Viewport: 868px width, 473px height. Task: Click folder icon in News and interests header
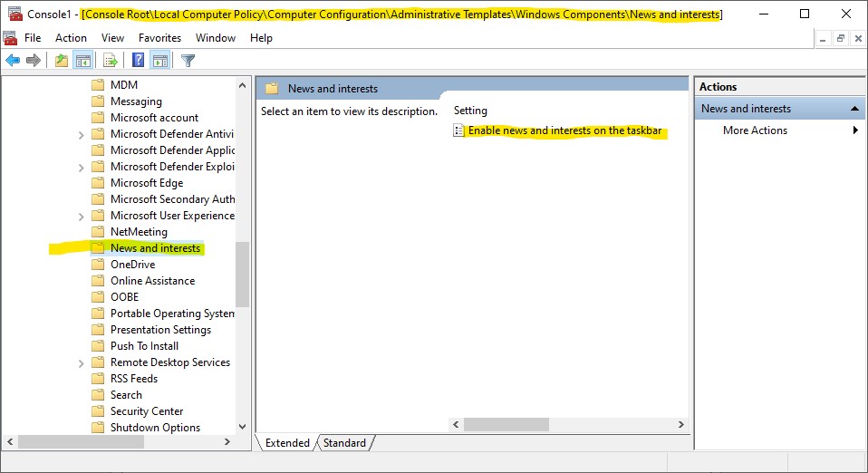(x=272, y=89)
